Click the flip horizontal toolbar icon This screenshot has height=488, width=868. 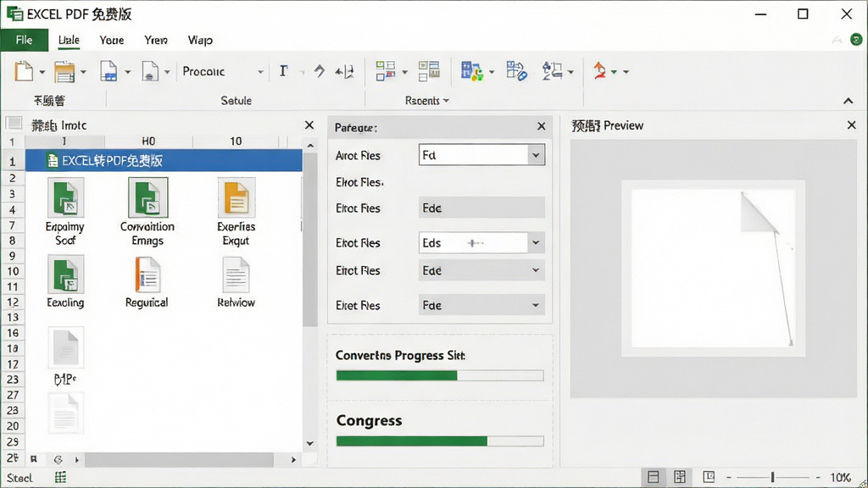click(x=344, y=71)
